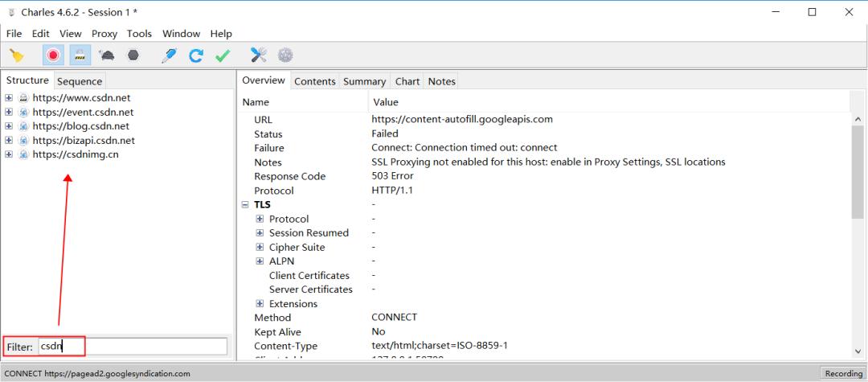868x382 pixels.
Task: Open the File menu
Action: (14, 34)
